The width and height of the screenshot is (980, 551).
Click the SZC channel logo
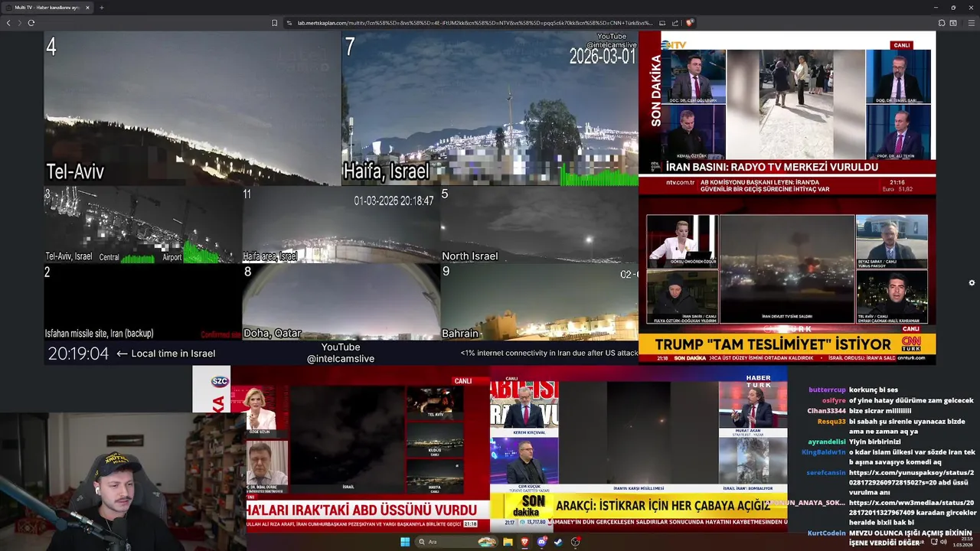pyautogui.click(x=220, y=381)
